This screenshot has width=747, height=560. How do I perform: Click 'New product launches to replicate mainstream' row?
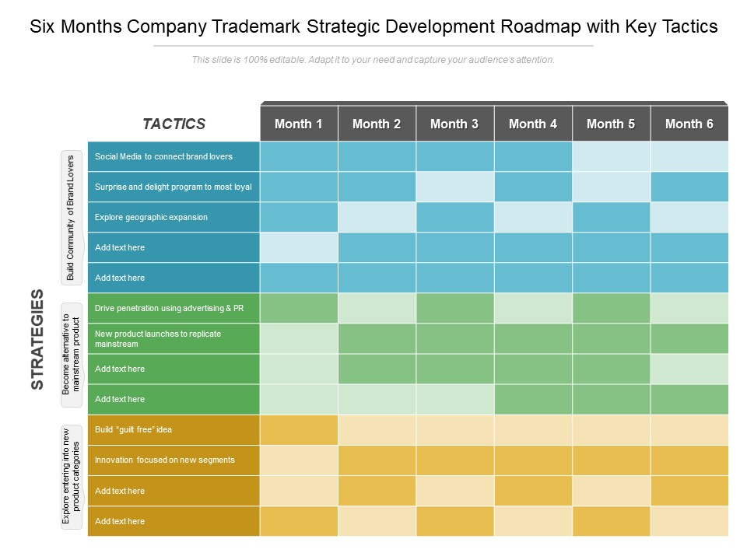(x=174, y=338)
